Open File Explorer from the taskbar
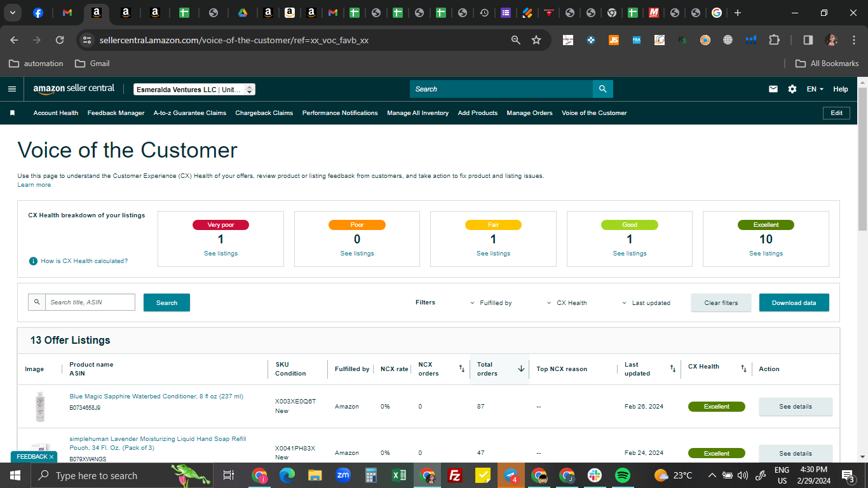Viewport: 868px width, 488px height. [x=315, y=475]
